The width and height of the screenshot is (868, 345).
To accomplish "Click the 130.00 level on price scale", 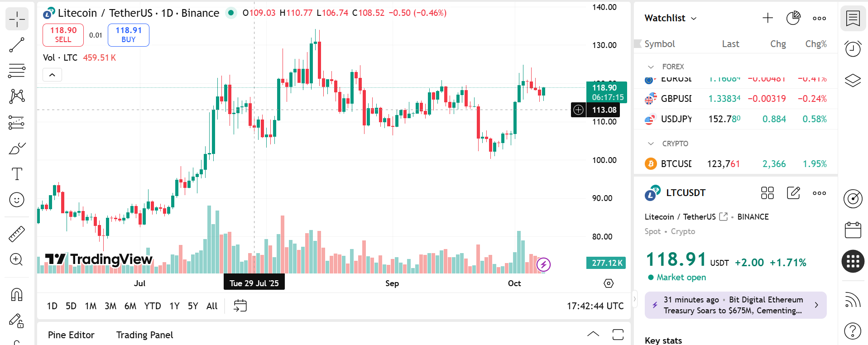I will click(x=604, y=45).
